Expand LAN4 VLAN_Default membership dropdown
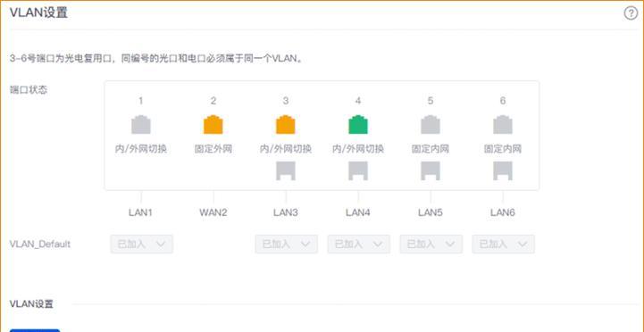Viewport: 644px width, 332px height. [x=358, y=245]
